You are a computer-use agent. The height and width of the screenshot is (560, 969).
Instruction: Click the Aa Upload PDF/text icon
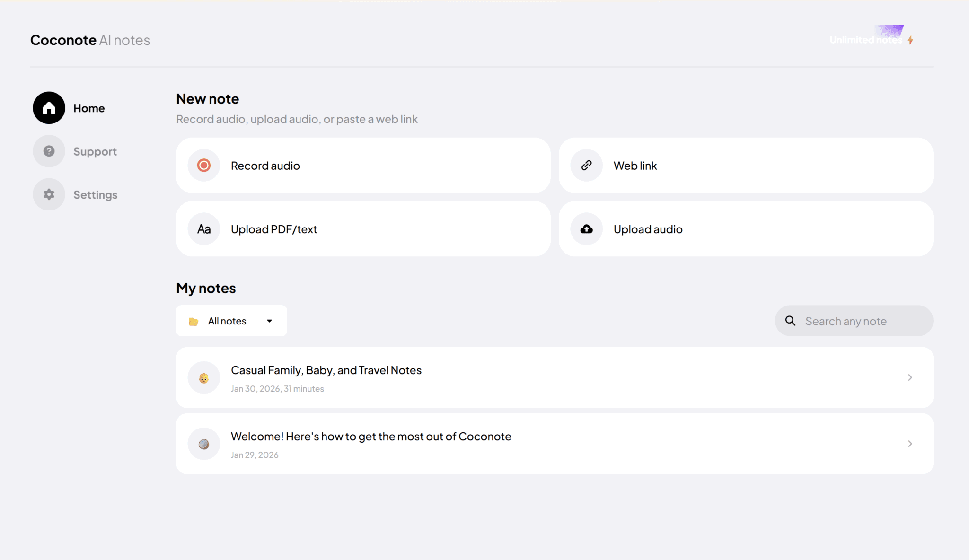204,229
